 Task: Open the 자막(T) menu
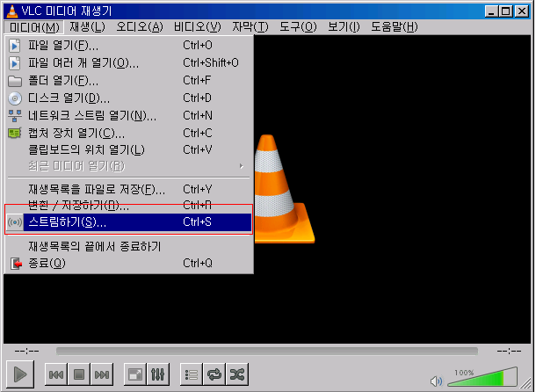pos(250,26)
